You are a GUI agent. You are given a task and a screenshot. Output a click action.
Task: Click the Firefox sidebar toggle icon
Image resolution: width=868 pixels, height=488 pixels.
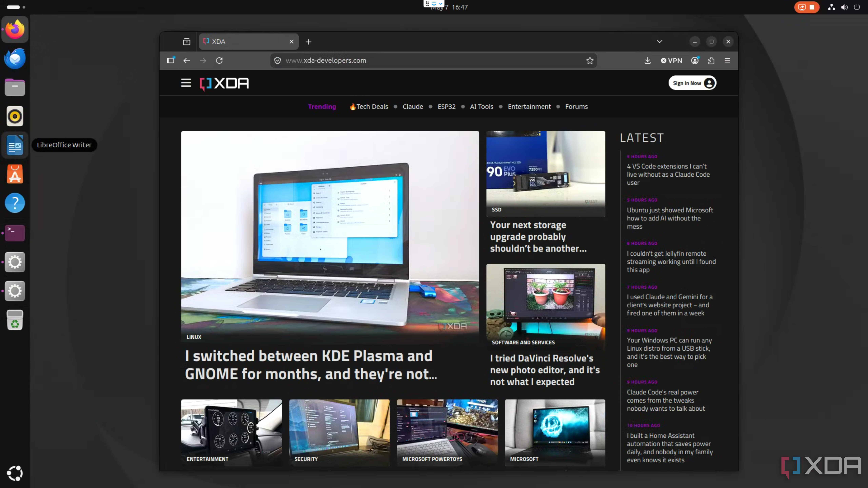[171, 60]
